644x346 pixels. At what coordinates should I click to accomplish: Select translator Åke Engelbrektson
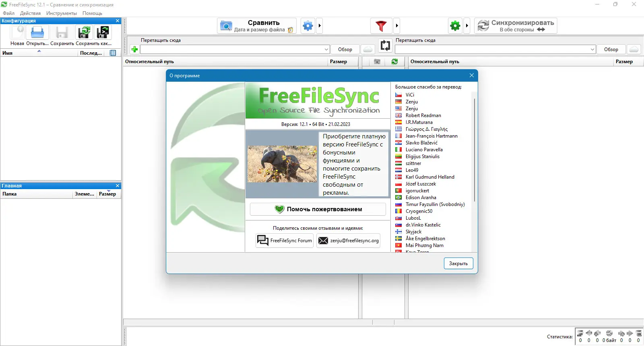(425, 239)
